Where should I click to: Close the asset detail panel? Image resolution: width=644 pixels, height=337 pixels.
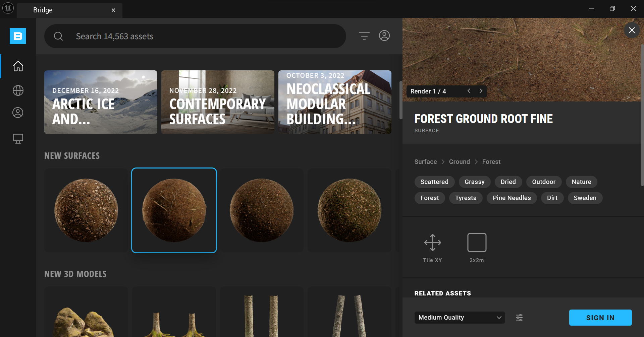[x=632, y=30]
